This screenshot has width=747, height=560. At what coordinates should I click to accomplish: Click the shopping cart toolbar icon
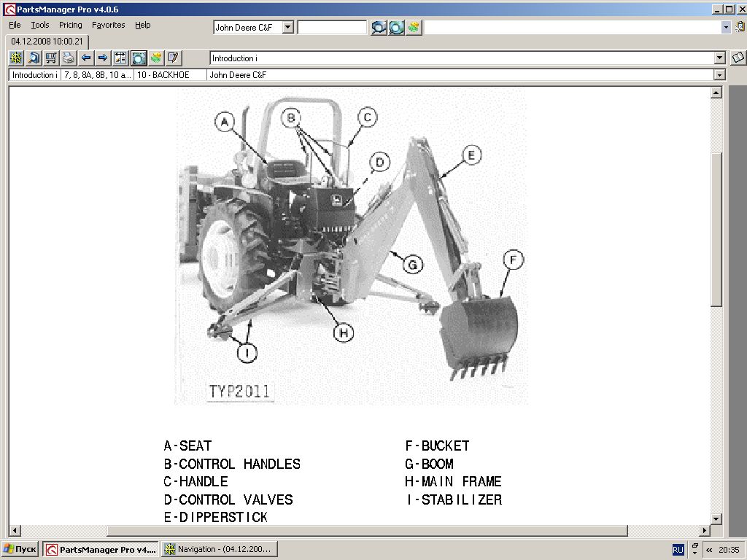tap(51, 58)
